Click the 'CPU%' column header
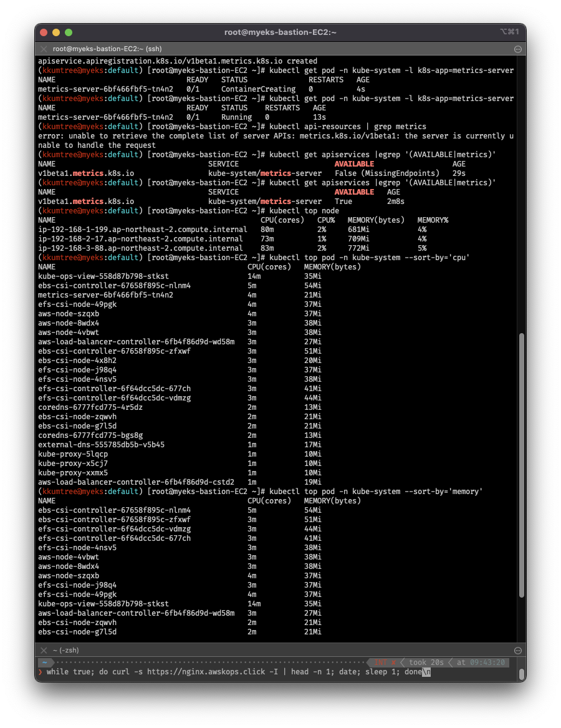The height and width of the screenshot is (728, 561). click(x=326, y=220)
